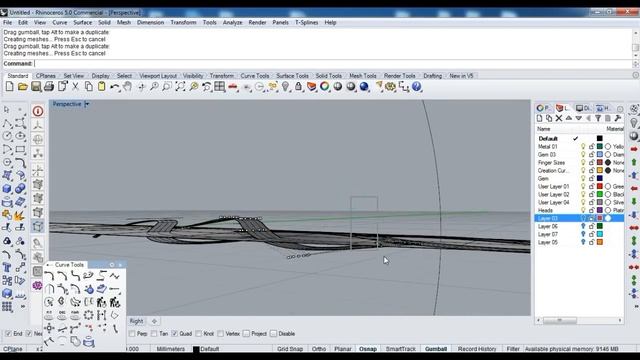Screen dimensions: 640x360
Task: Click the Zoom Extents icon
Action: tap(180, 87)
